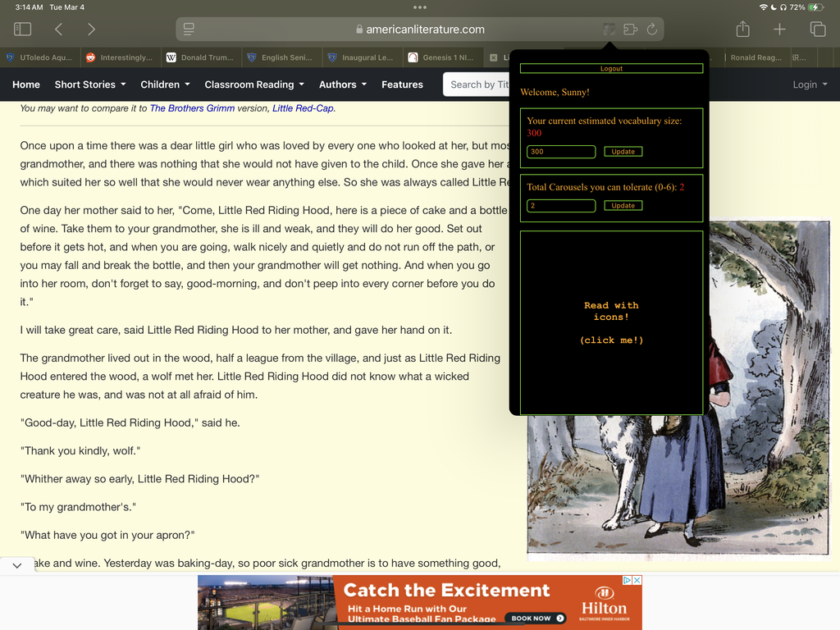
Task: Open the AdChoices info icon
Action: [628, 580]
